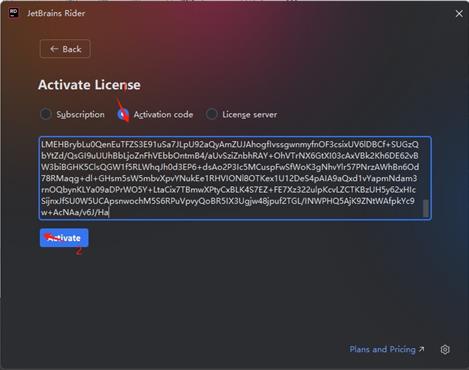
Task: Click the "Activation code" label text
Action: pos(163,115)
